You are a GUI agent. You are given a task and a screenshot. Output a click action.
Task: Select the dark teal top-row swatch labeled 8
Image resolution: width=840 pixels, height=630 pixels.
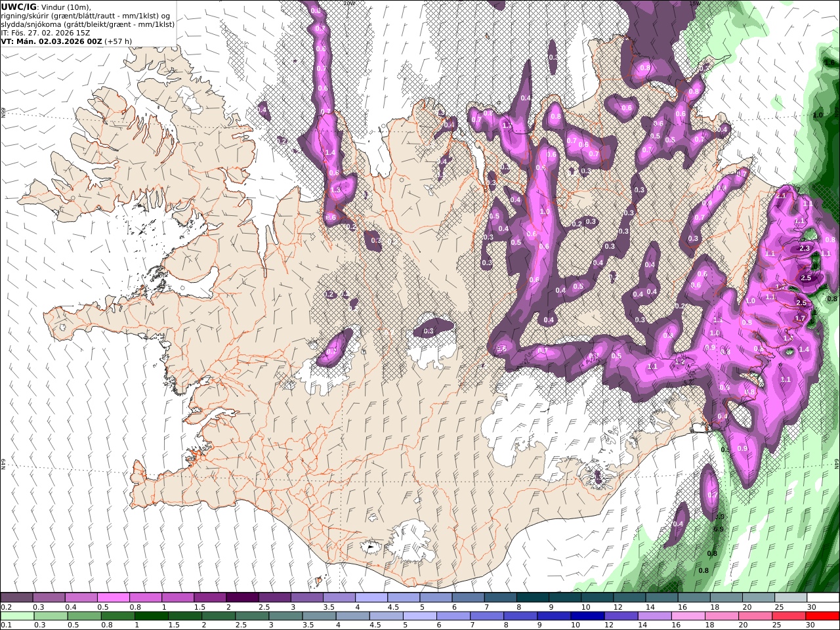click(x=532, y=598)
